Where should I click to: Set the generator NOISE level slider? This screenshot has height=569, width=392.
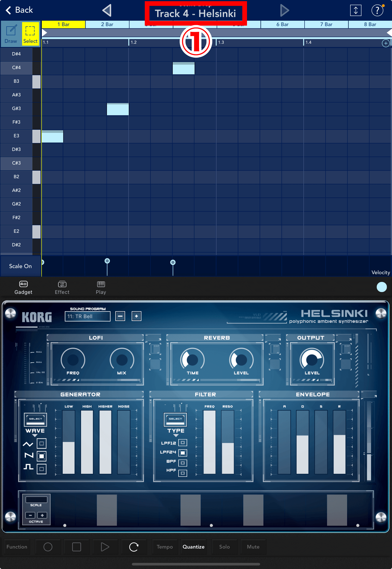124,442
